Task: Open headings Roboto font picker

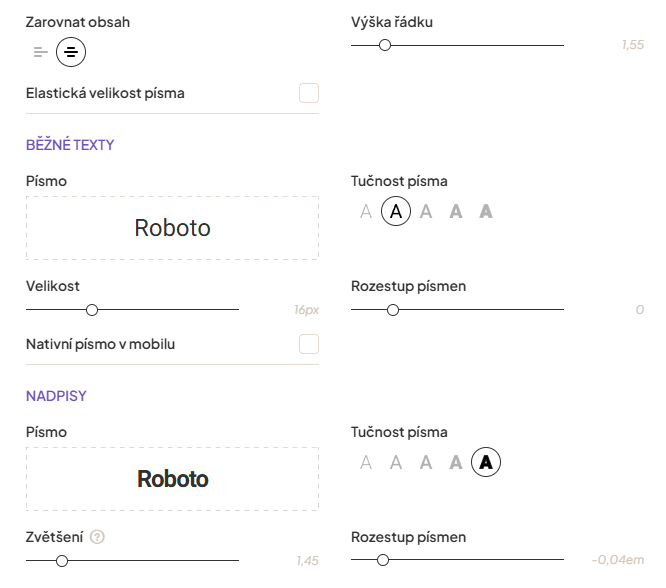Action: [x=172, y=479]
